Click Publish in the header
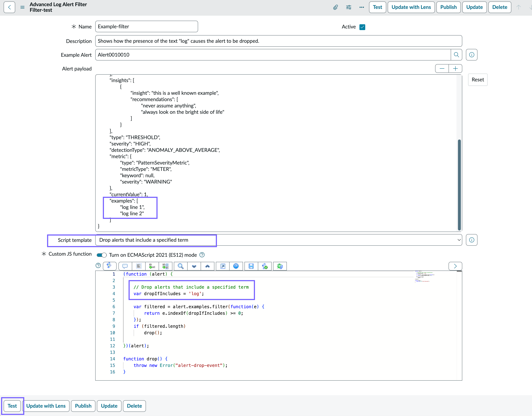532x416 pixels. 449,7
